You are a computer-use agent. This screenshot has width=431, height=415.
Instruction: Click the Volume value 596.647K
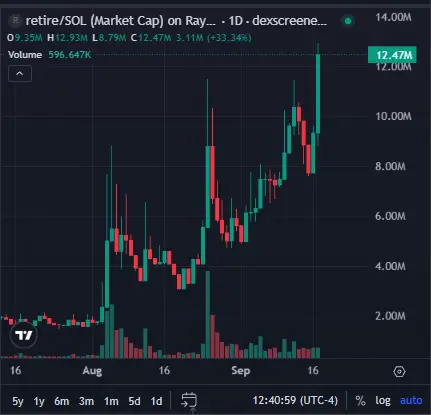pyautogui.click(x=70, y=55)
